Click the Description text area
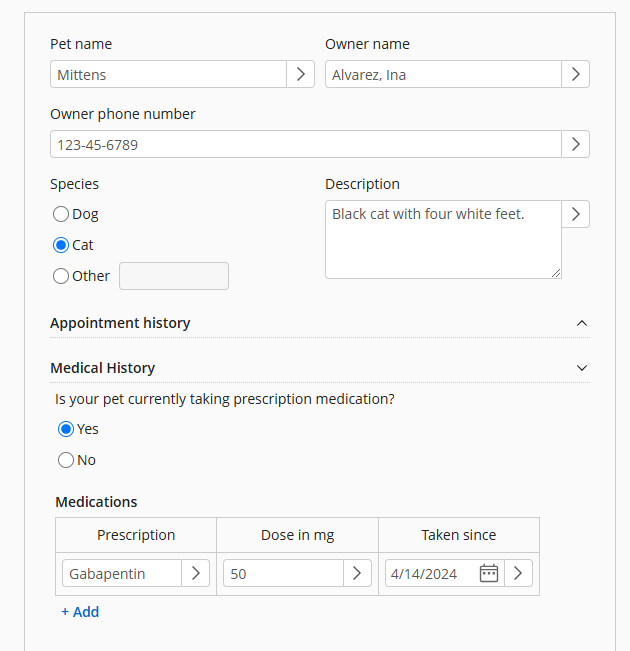The height and width of the screenshot is (651, 630). 442,240
